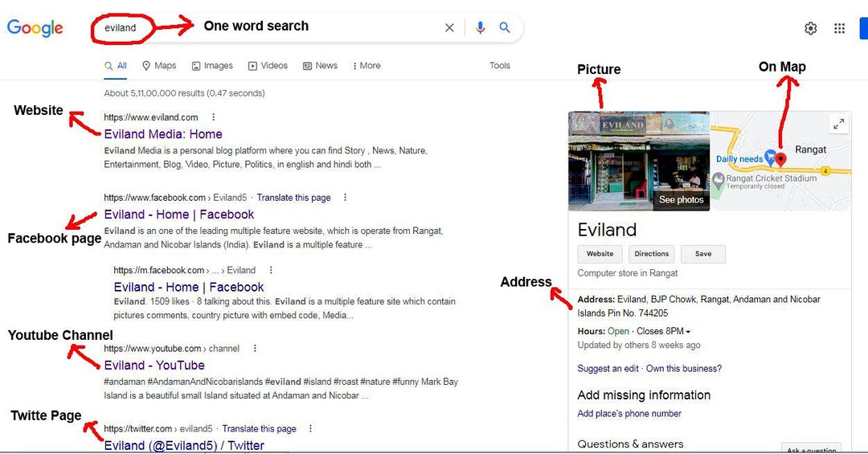Click the Website button in Eviland panel
Image resolution: width=868 pixels, height=454 pixels.
[x=600, y=254]
